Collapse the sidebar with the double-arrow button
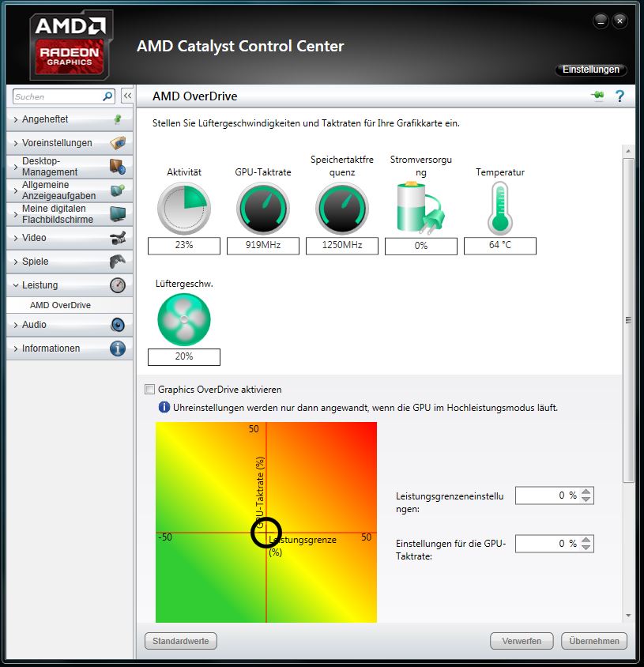This screenshot has width=644, height=667. click(x=127, y=96)
